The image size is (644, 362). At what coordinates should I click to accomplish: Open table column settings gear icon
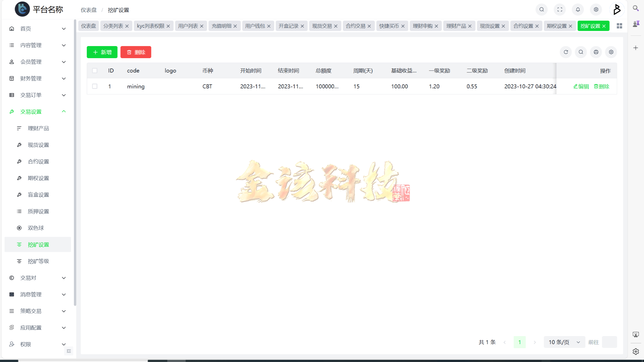[x=611, y=52]
